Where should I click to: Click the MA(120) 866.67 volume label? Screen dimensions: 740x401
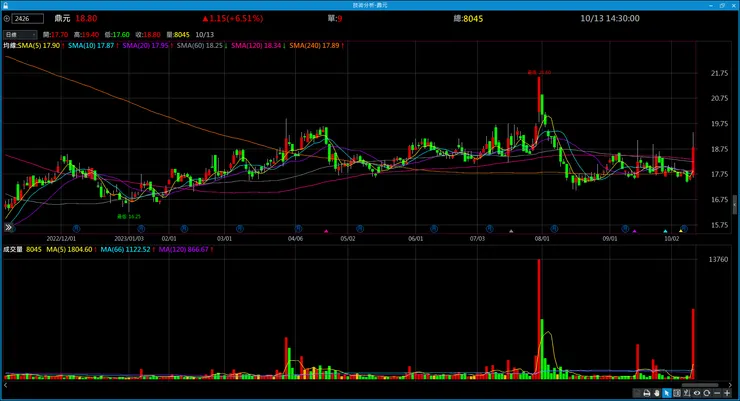(x=184, y=250)
